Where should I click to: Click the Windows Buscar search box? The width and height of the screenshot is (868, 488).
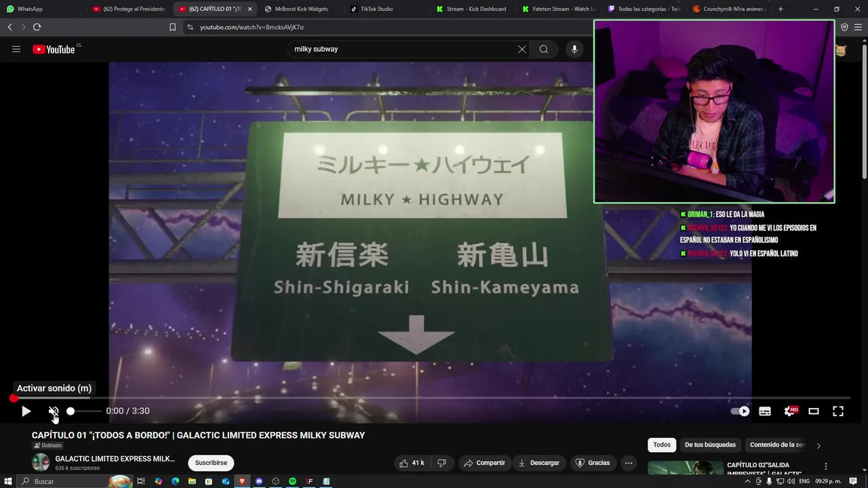[x=75, y=481]
